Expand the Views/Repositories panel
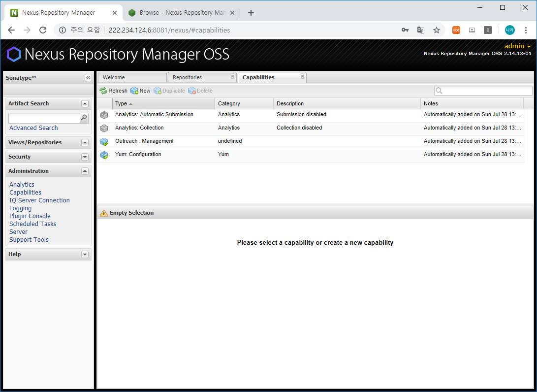Viewport: 537px width, 392px height. [x=85, y=142]
